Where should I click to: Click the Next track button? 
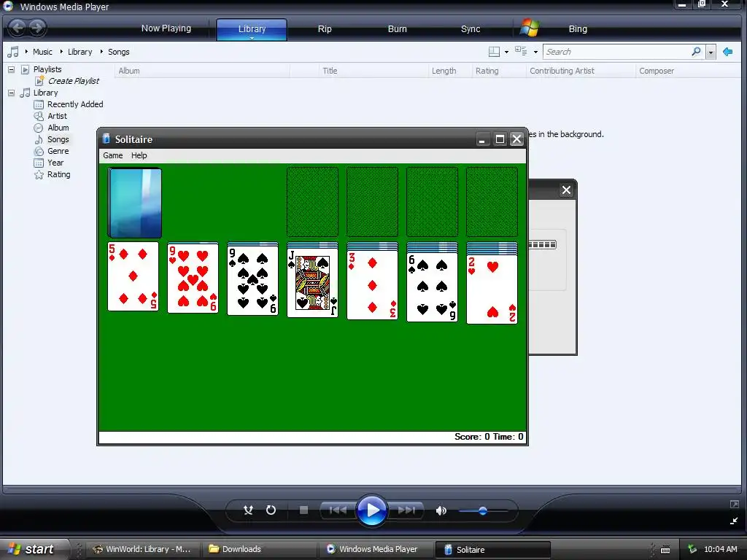click(x=406, y=510)
